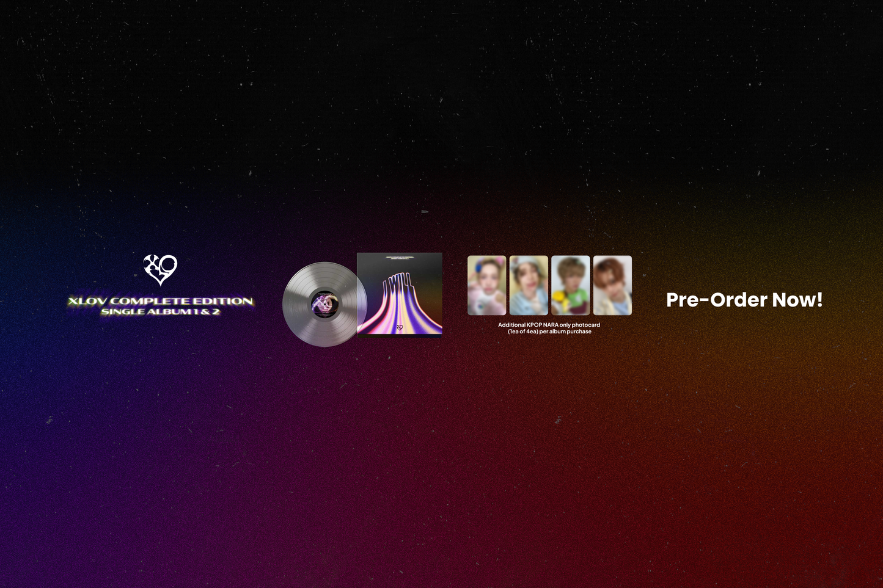
Task: Select the photocard with the blue shirt
Action: click(x=529, y=285)
